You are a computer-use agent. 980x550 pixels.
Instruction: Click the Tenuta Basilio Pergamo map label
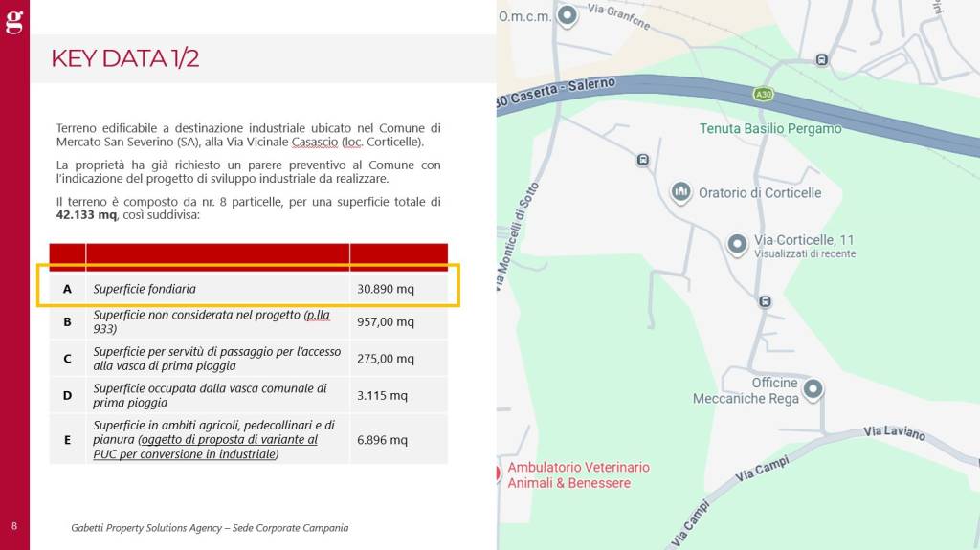pos(770,128)
